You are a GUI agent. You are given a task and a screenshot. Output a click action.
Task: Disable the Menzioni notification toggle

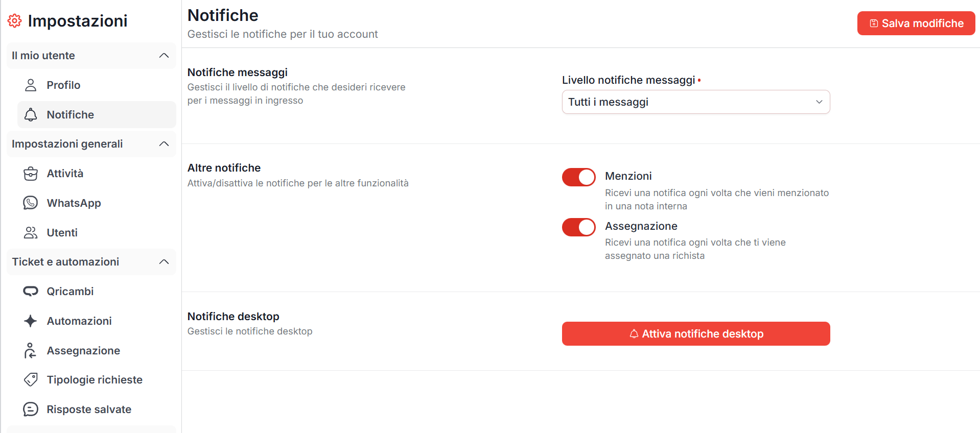pos(578,177)
